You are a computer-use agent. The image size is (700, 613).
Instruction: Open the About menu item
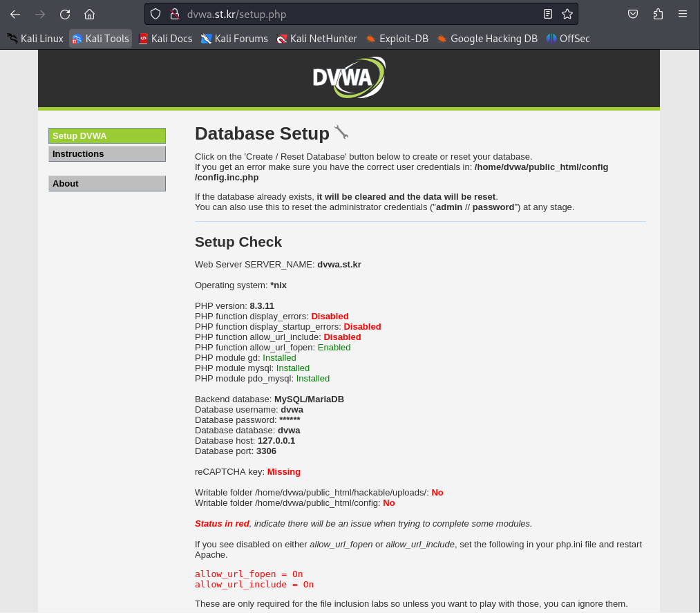pyautogui.click(x=107, y=184)
